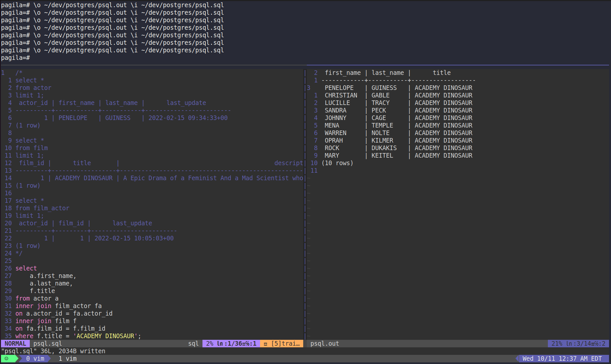611x364 pixels.
Task: Click psql.sql filename in the left statusline
Action: tap(47, 343)
